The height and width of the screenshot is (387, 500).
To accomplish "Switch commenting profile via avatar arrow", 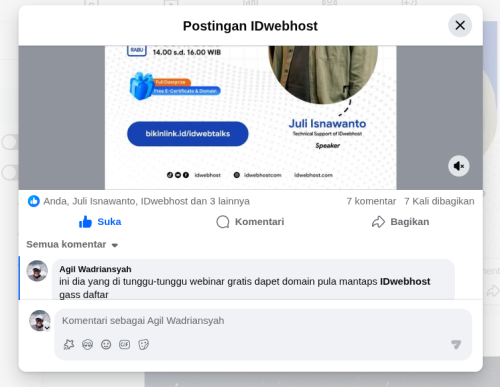I will (47, 327).
